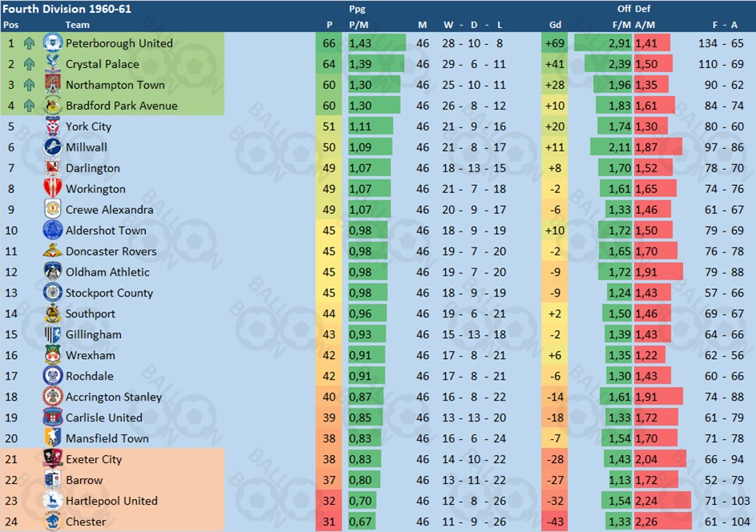Open the York City team name
Image resolution: width=756 pixels, height=532 pixels.
[x=89, y=127]
